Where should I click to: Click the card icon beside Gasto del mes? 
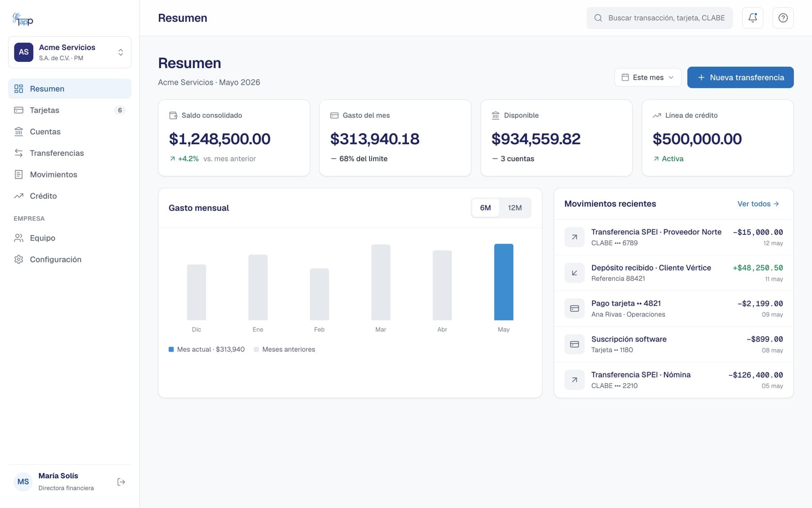click(334, 116)
